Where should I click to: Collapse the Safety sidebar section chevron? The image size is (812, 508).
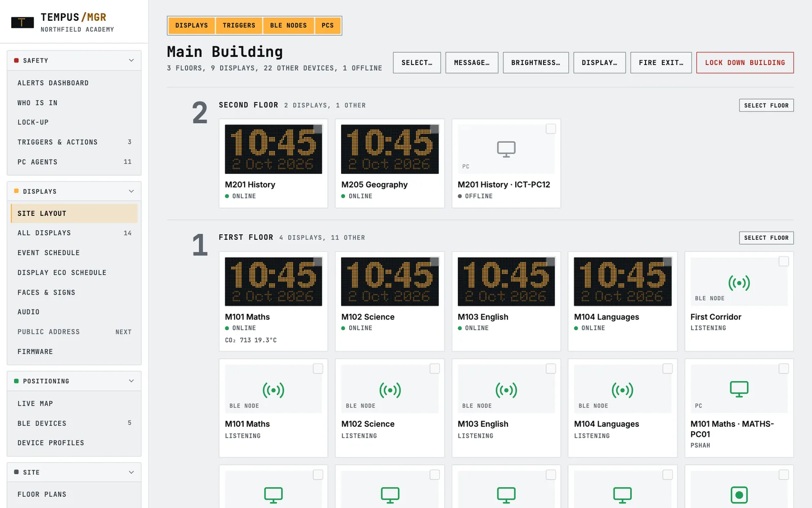point(131,60)
